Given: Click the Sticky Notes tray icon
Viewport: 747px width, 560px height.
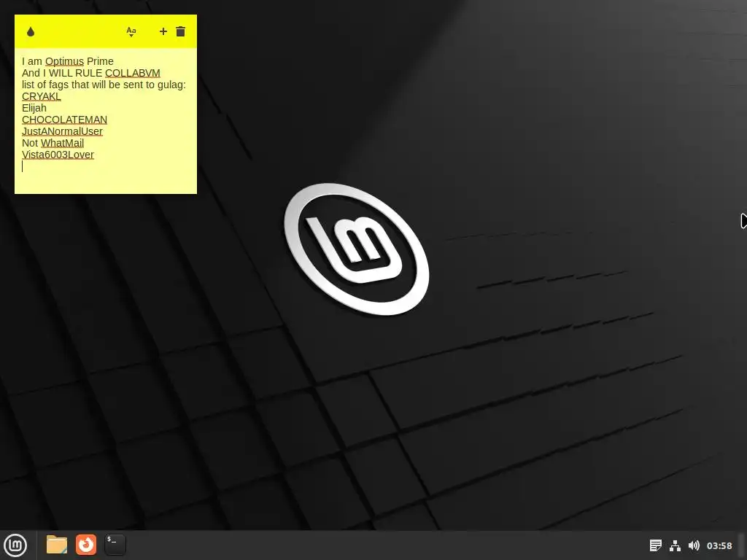Looking at the screenshot, I should coord(656,545).
